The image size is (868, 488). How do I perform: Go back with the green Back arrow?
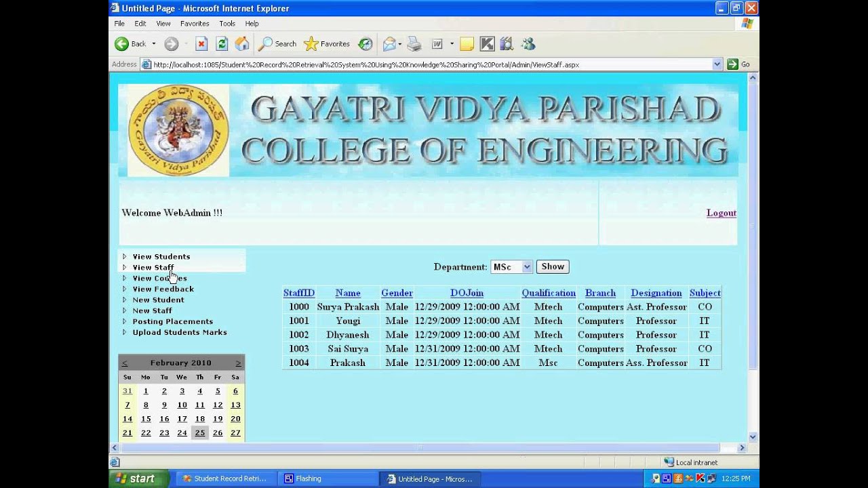click(x=130, y=44)
